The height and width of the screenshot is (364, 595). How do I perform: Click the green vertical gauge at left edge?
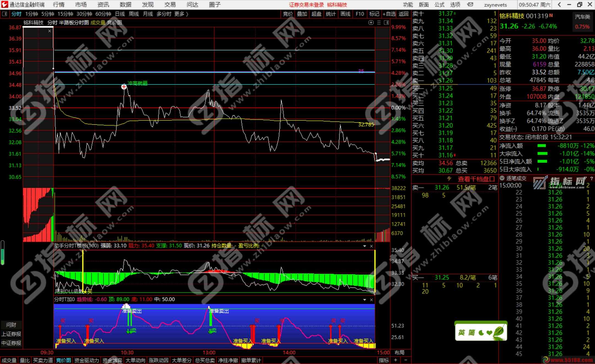(2, 253)
